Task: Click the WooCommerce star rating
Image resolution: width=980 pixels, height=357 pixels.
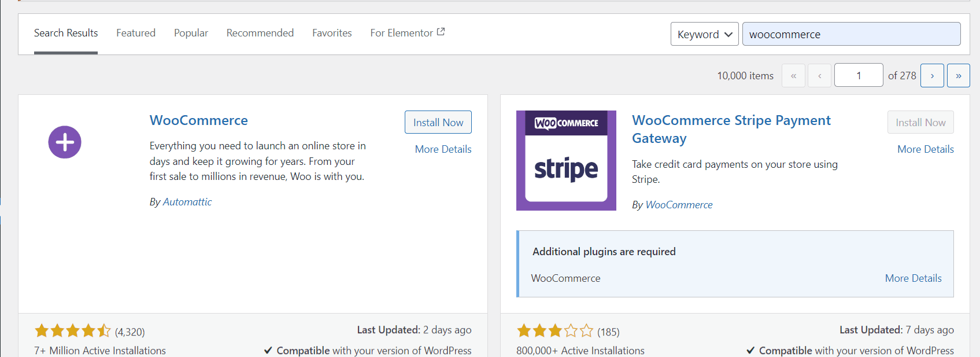Action: click(73, 331)
